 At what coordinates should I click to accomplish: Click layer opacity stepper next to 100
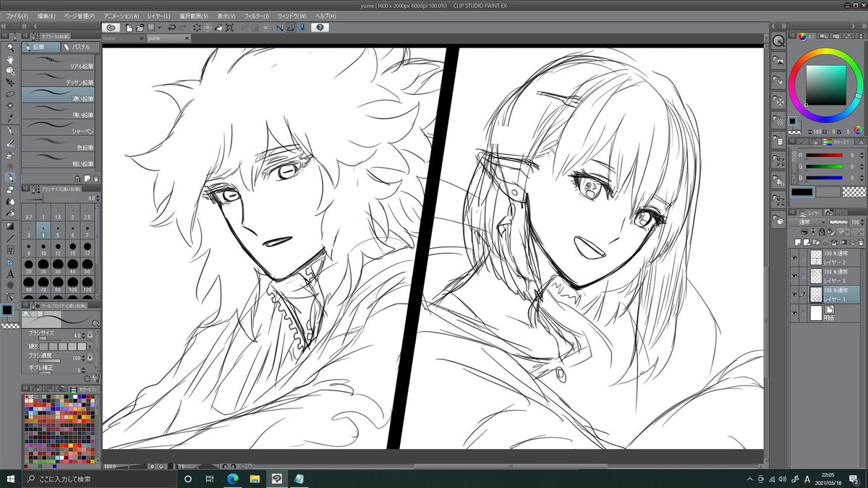[x=863, y=222]
